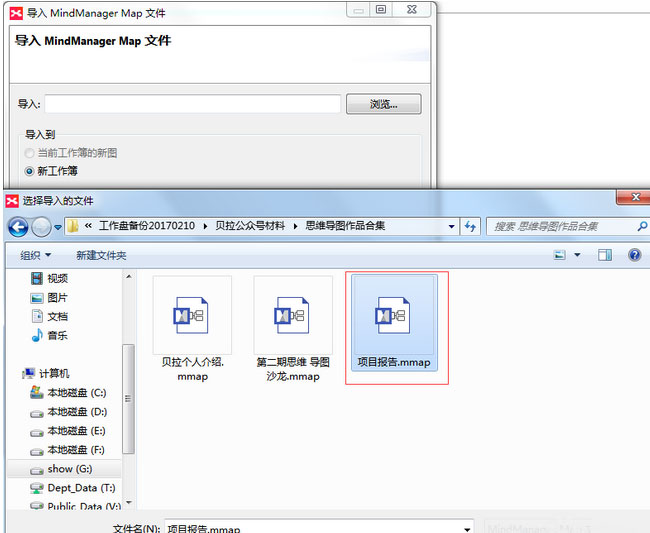Toggle the preview pane icon
The width and height of the screenshot is (650, 533).
605,255
